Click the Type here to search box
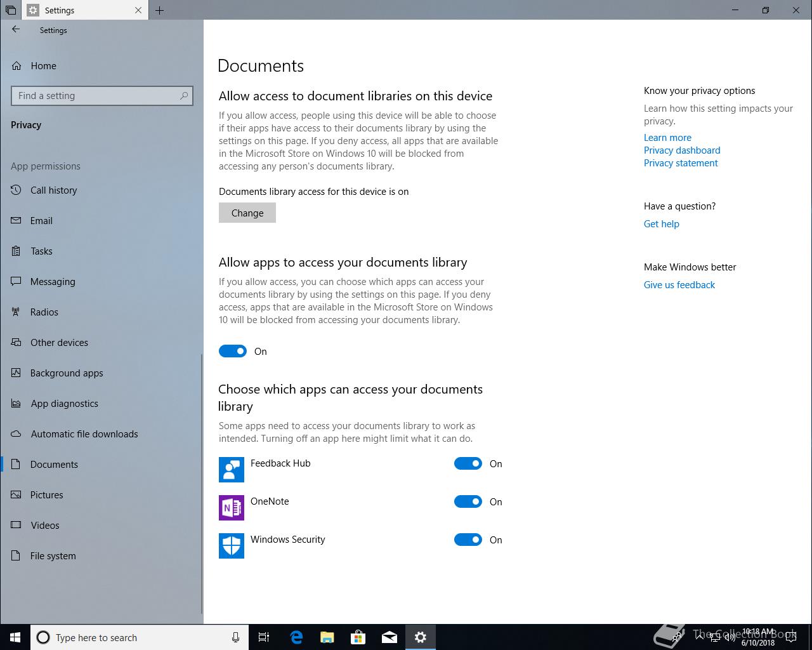This screenshot has height=650, width=812. point(140,637)
